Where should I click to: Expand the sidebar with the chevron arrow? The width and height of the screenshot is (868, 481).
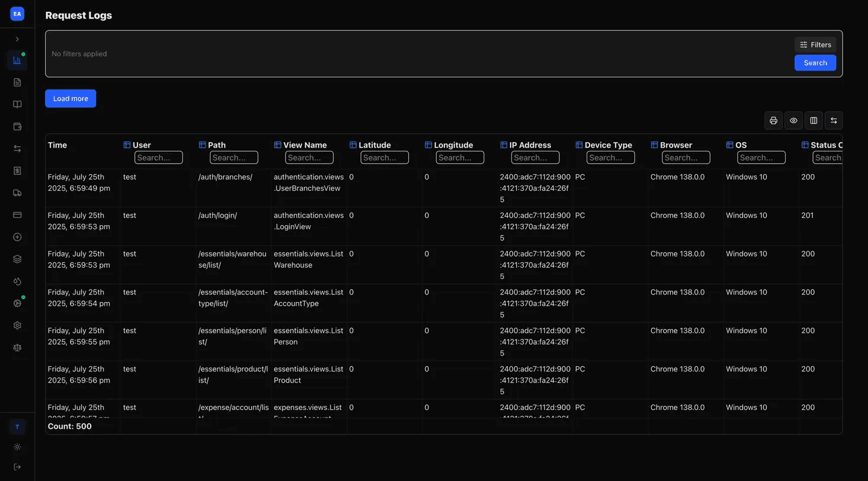click(x=17, y=39)
